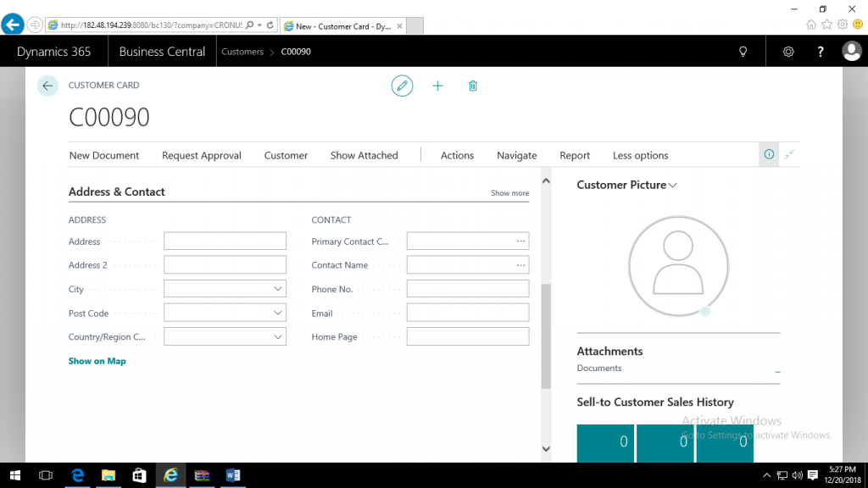
Task: Open File Explorer from the taskbar
Action: click(x=108, y=475)
